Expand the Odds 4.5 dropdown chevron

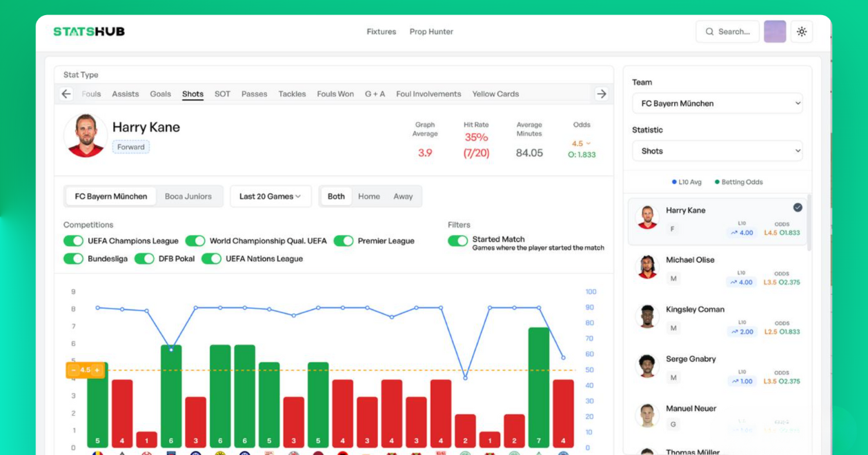tap(588, 144)
